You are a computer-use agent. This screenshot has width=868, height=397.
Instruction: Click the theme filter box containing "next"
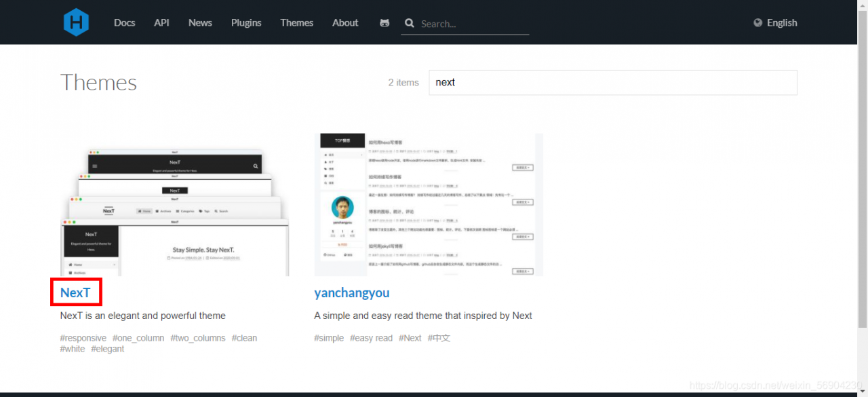[x=613, y=82]
